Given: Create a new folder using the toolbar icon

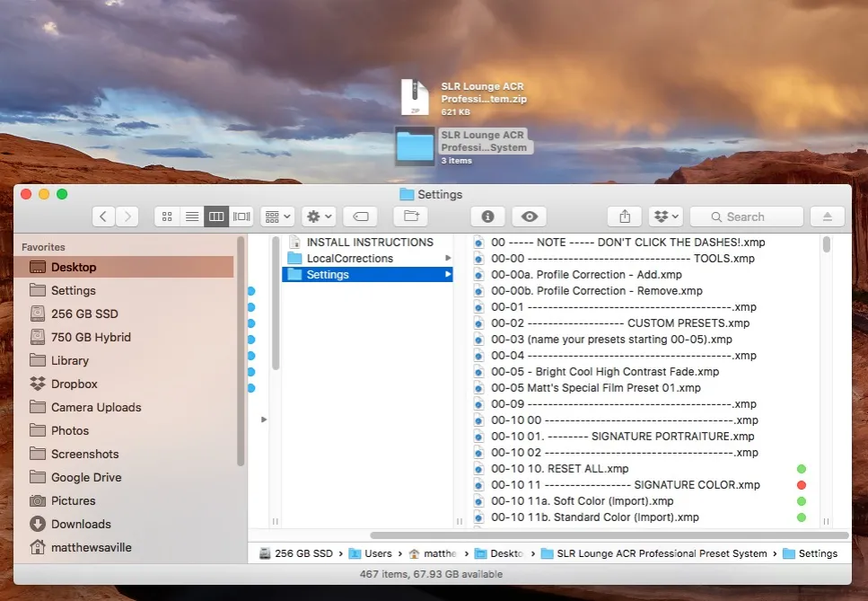Looking at the screenshot, I should coord(410,216).
